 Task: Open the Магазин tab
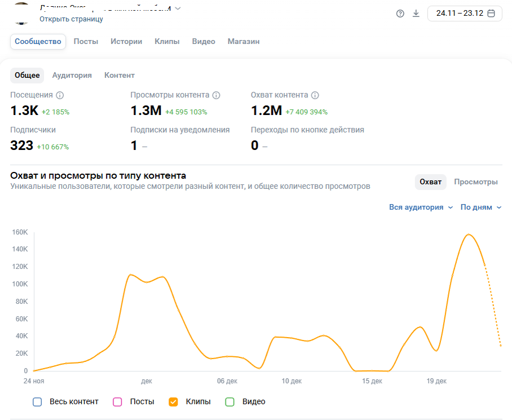pos(244,42)
